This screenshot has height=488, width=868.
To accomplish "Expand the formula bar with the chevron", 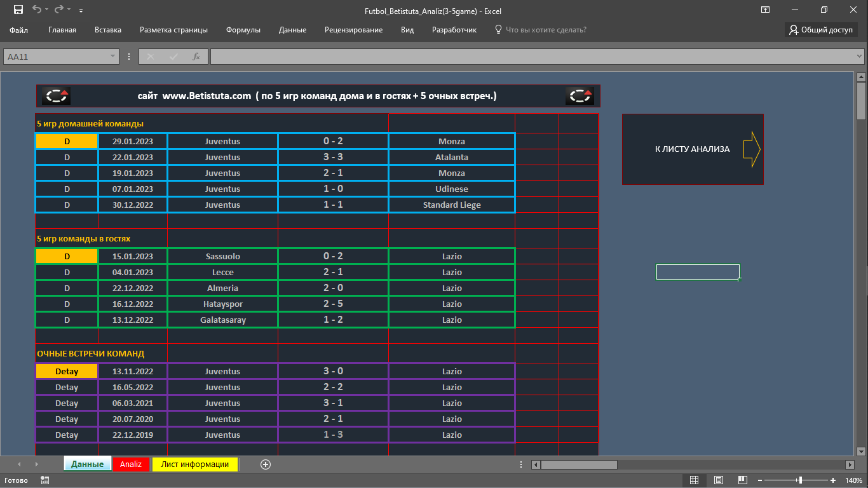I will coord(858,57).
